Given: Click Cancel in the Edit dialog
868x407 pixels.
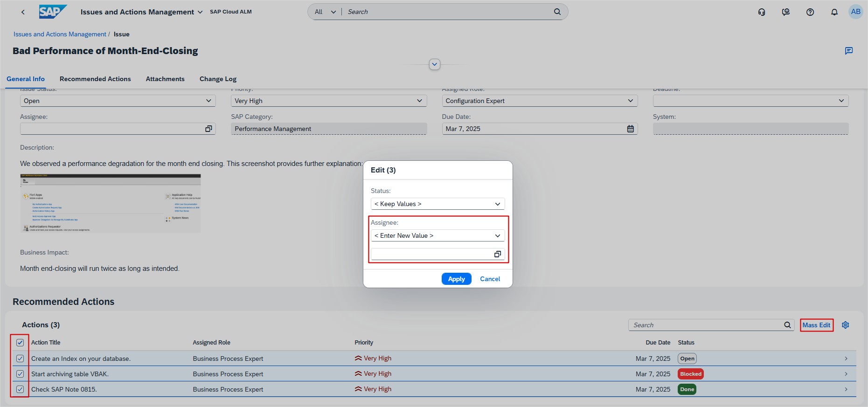Looking at the screenshot, I should [490, 279].
